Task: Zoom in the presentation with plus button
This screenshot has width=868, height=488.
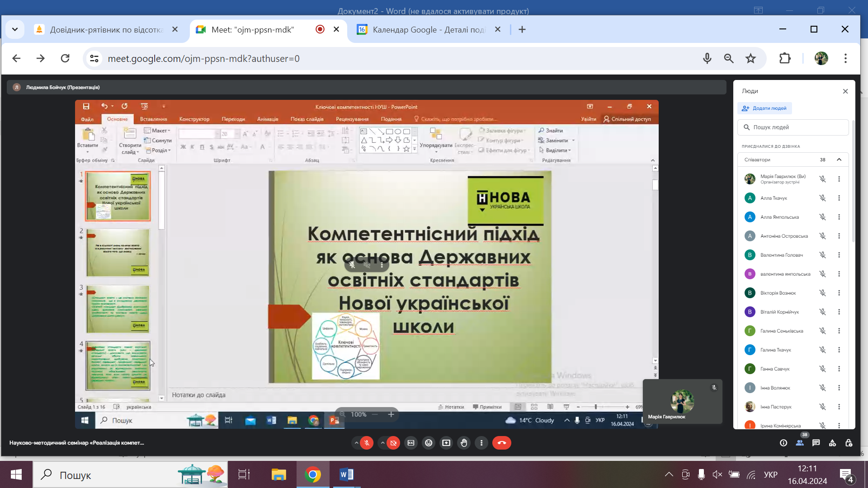Action: click(391, 414)
